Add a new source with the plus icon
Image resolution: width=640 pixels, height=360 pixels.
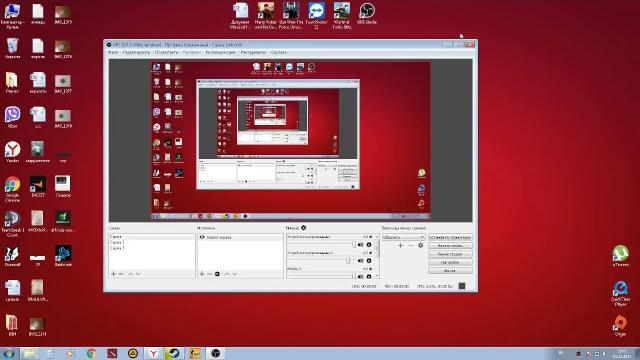coord(202,274)
